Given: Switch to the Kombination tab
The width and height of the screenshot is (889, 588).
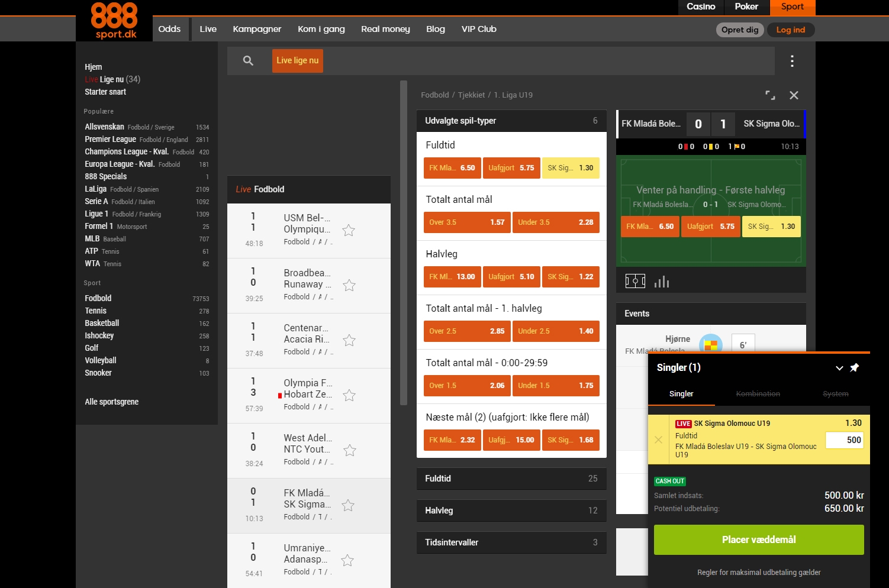Looking at the screenshot, I should tap(758, 393).
